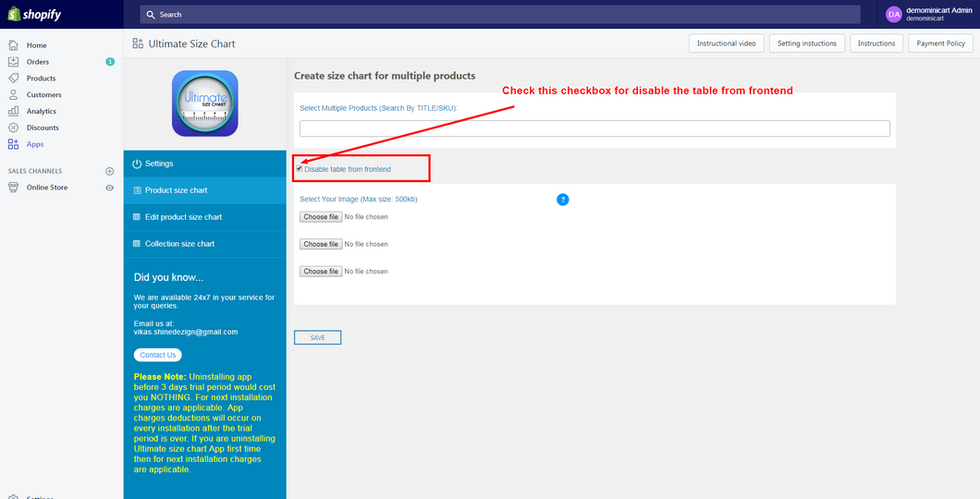Click the Discounts badge icon
This screenshot has height=499, width=980.
coord(13,128)
